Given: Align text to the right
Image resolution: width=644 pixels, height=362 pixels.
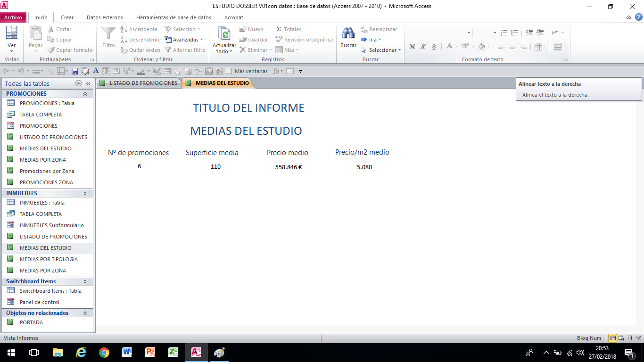Looking at the screenshot, I should pos(523,46).
